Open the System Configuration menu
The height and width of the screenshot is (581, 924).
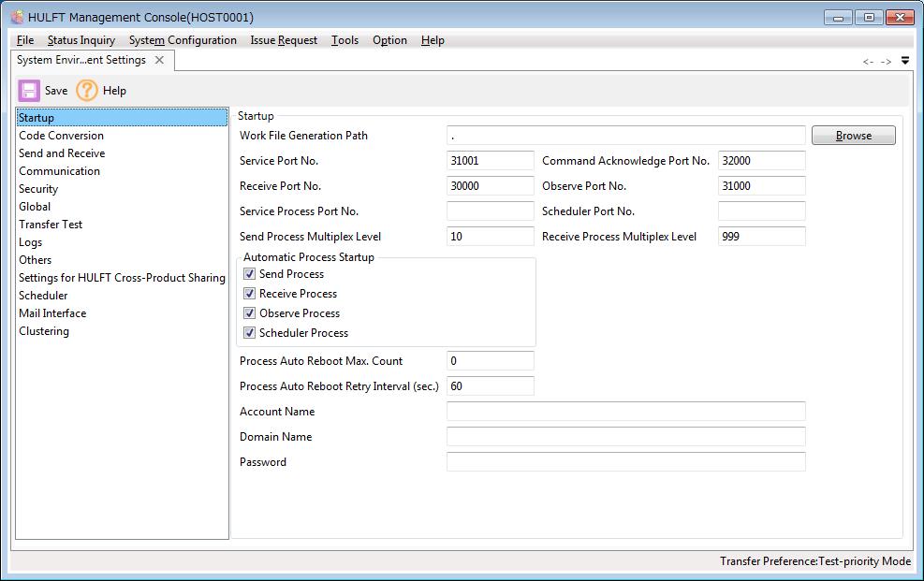point(183,40)
